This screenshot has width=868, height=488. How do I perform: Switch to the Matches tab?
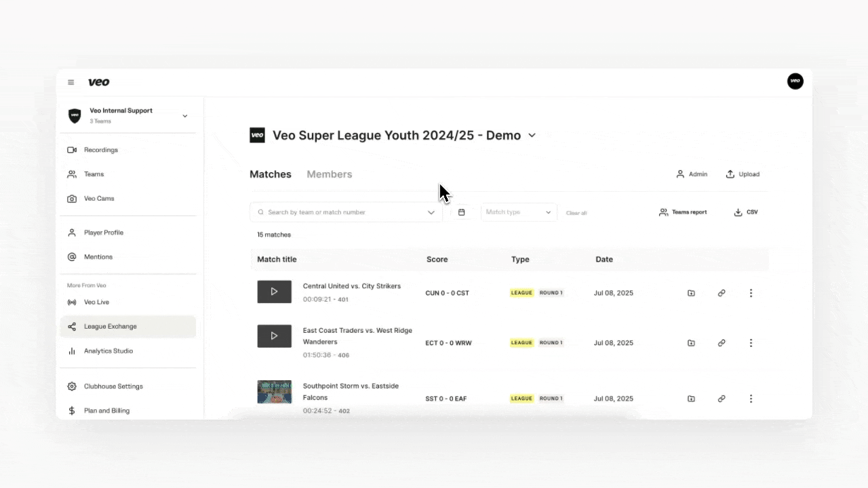click(271, 174)
